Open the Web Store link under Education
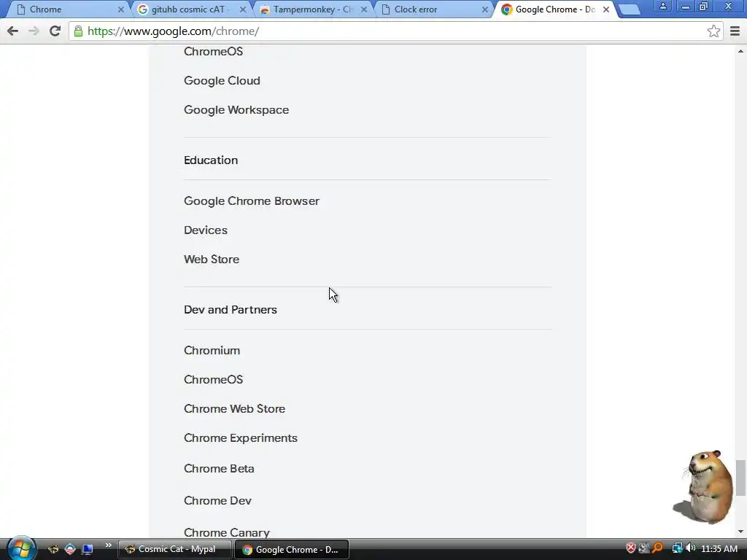Screen dimensions: 747x560 212,260
